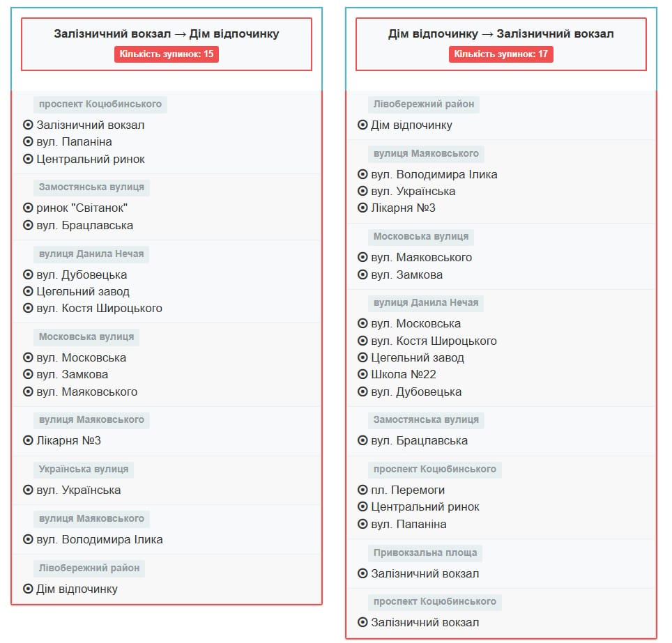
Task: Click the Кількість зупинок: 17 badge
Action: tap(501, 54)
